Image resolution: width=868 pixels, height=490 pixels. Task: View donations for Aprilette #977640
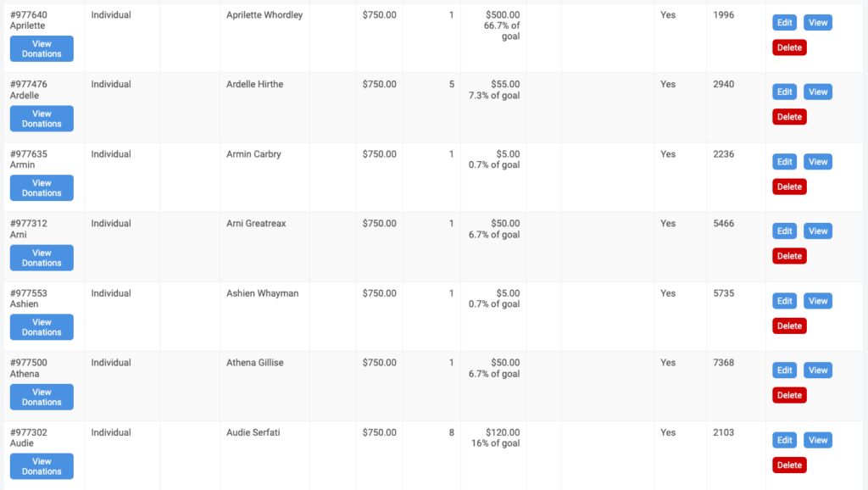click(x=42, y=48)
